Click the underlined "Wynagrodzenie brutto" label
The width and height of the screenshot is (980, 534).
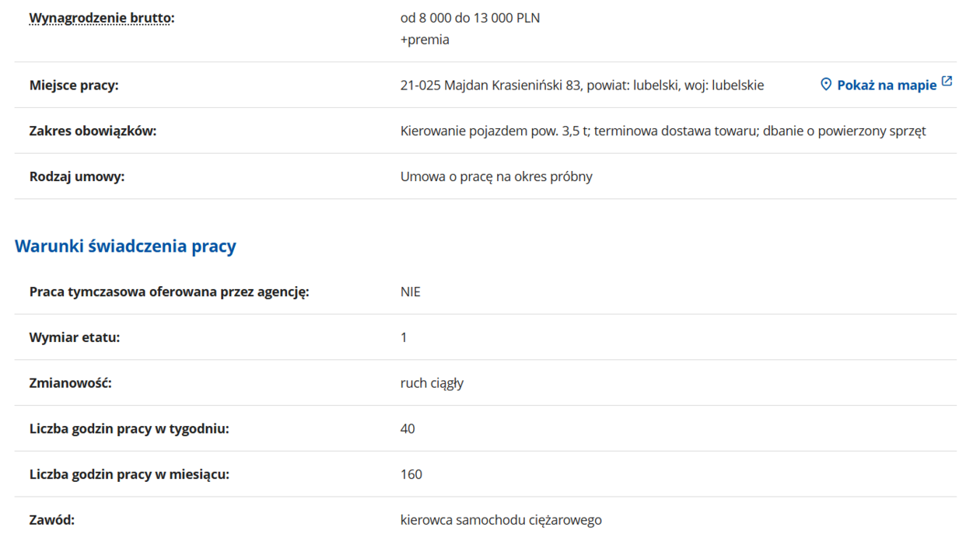point(101,18)
